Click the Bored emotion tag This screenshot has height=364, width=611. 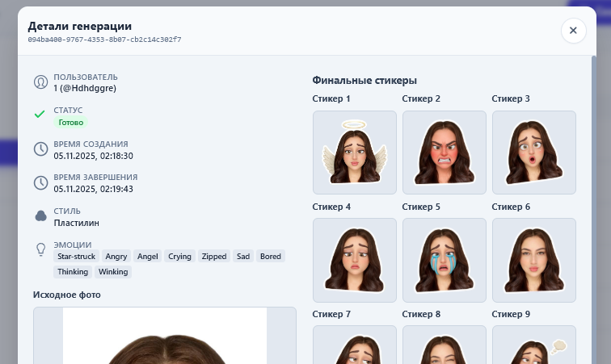(x=271, y=256)
